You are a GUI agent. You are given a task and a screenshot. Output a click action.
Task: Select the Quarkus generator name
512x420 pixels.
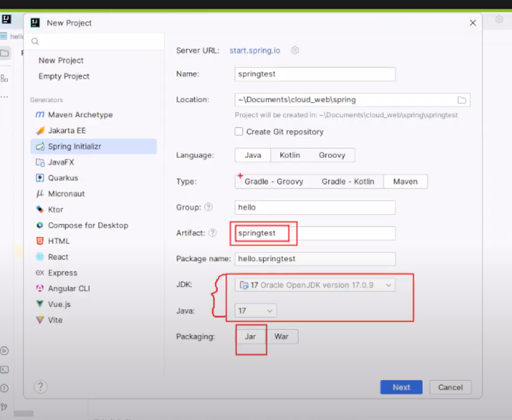[x=63, y=178]
